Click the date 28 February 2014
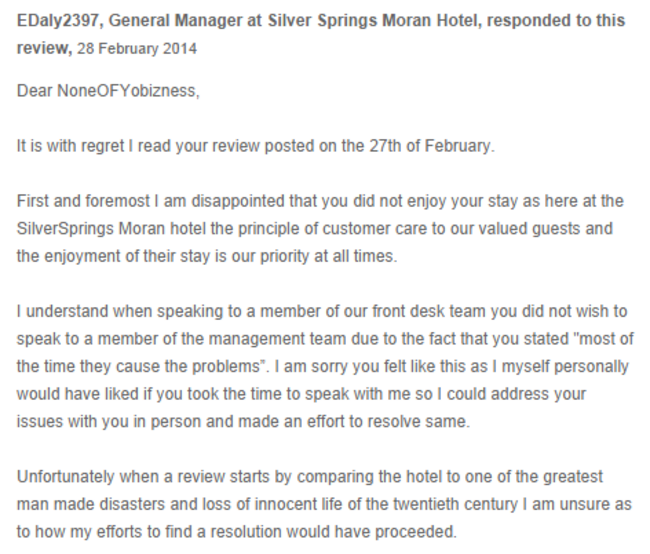The height and width of the screenshot is (554, 650). tap(137, 49)
